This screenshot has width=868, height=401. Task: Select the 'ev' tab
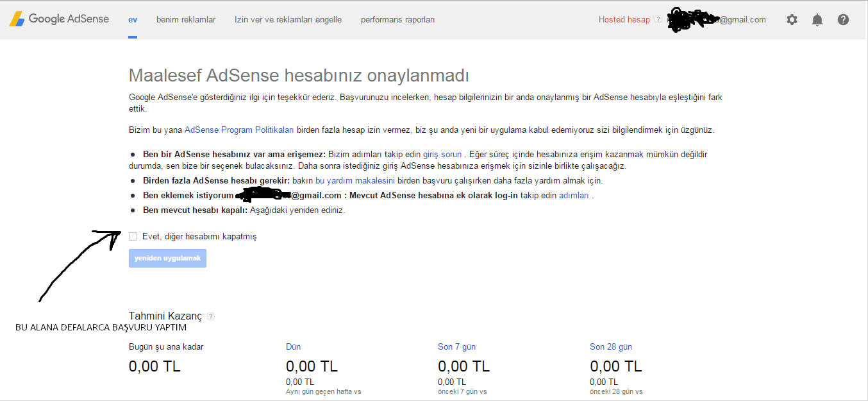(133, 20)
